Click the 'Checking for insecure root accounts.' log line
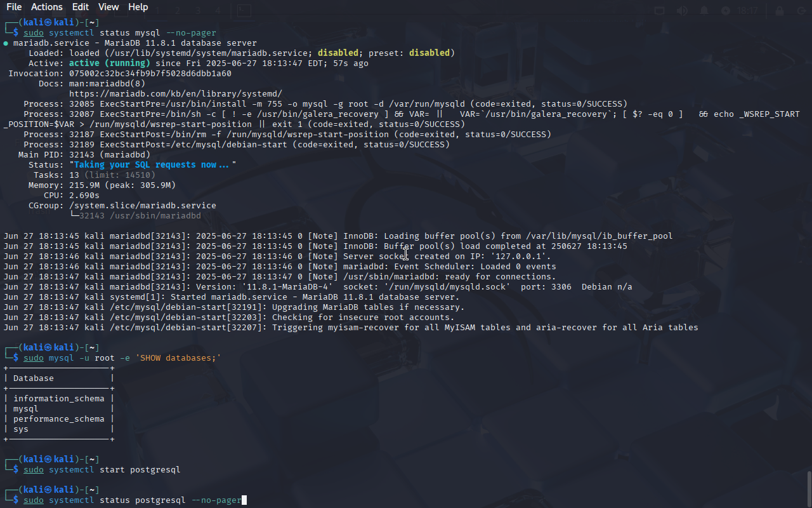This screenshot has height=508, width=812. tap(229, 317)
